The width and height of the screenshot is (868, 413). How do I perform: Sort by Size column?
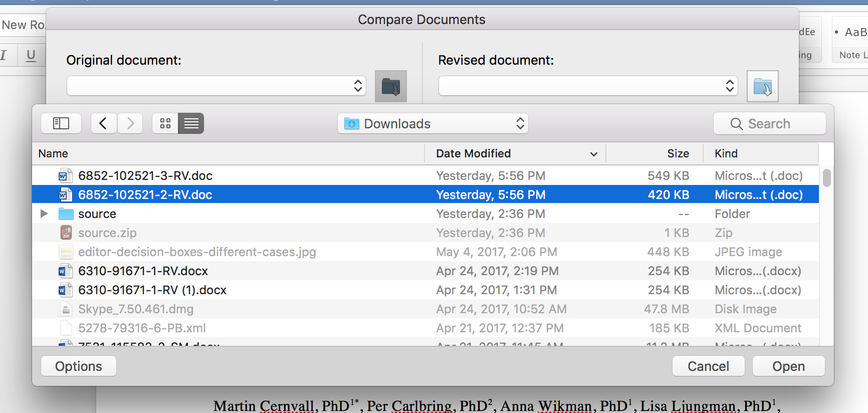(655, 153)
